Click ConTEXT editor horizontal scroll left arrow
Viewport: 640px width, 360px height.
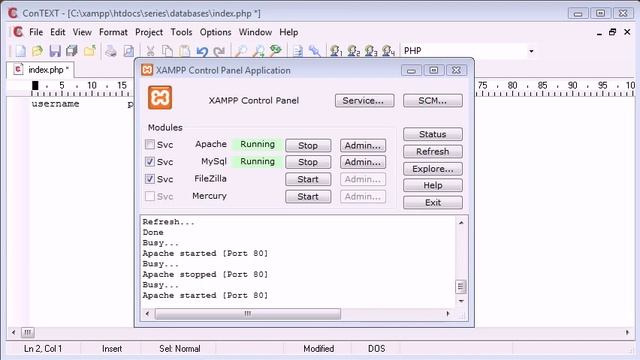pyautogui.click(x=13, y=333)
